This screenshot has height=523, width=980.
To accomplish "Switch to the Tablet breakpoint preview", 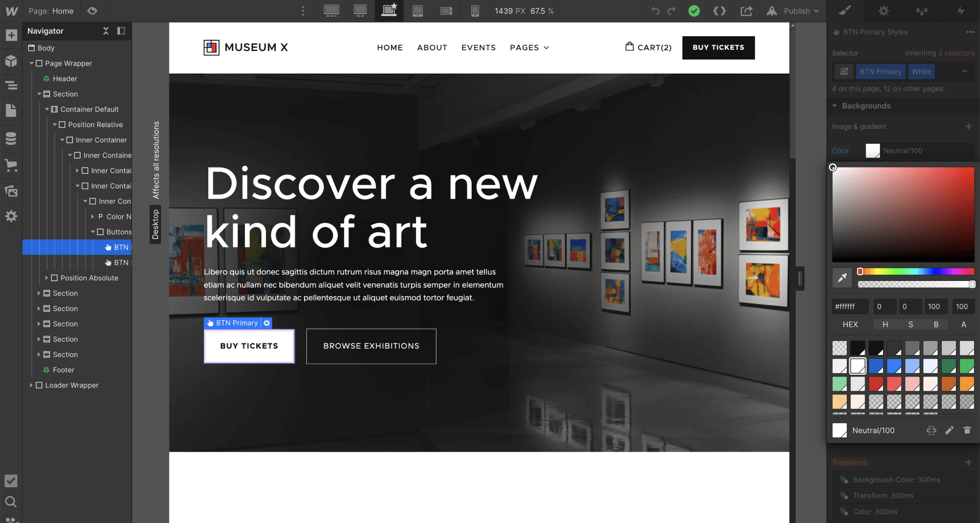I will click(418, 11).
